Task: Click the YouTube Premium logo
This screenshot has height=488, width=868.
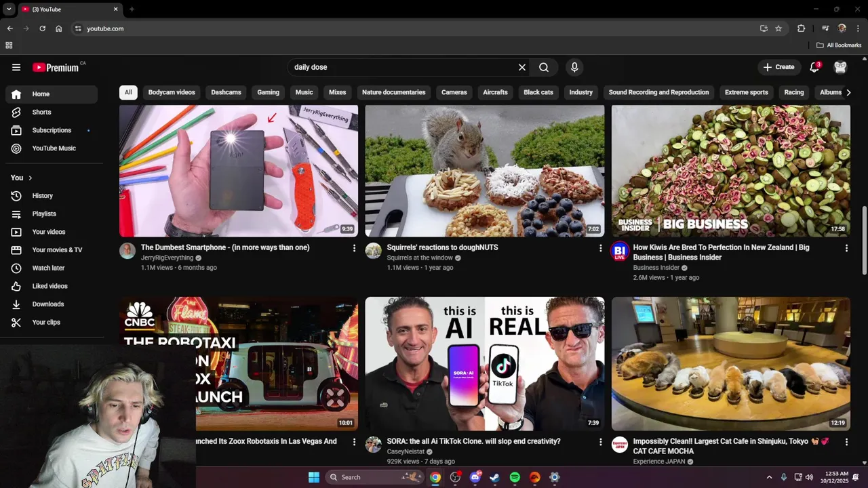Action: pos(56,67)
